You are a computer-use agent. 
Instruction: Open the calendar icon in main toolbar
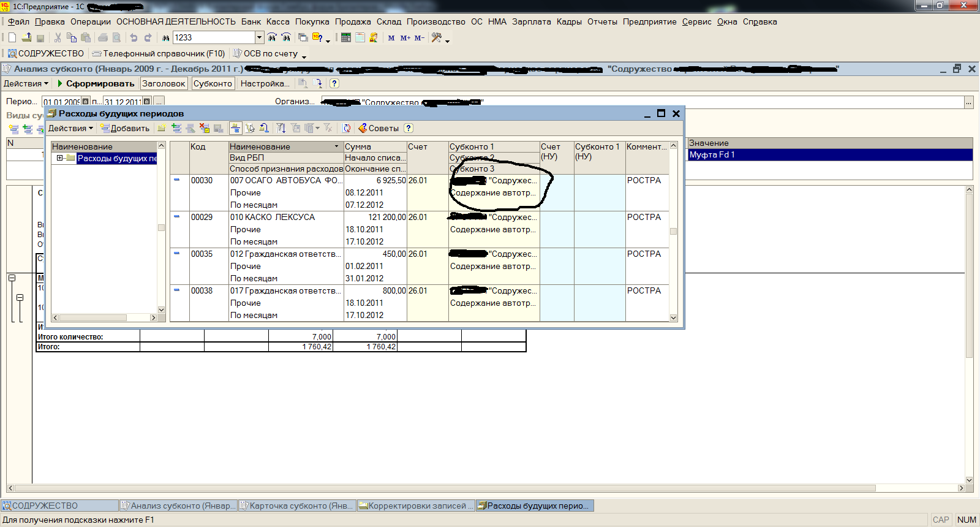pyautogui.click(x=360, y=37)
